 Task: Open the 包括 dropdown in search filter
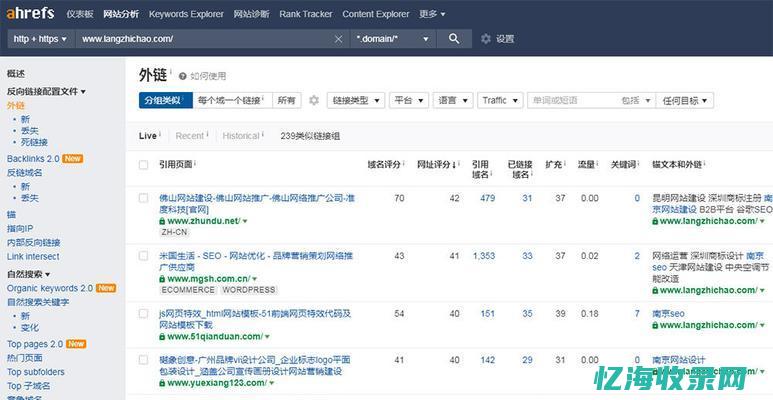[x=635, y=100]
